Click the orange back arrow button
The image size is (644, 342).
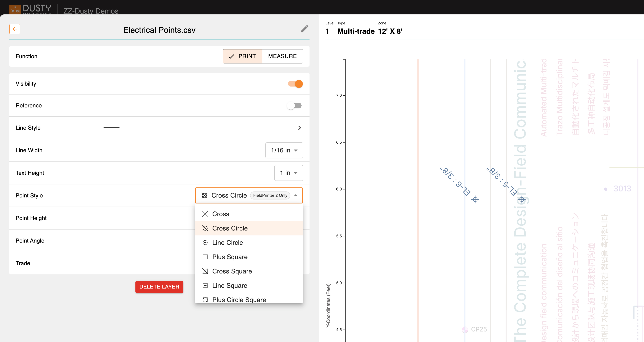pos(15,29)
